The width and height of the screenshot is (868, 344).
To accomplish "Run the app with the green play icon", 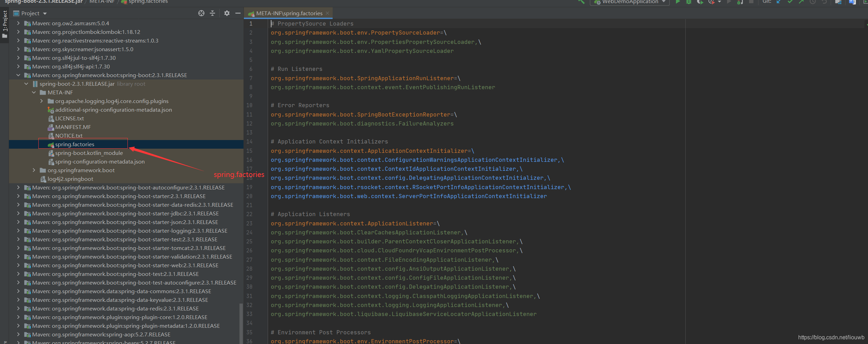I will [x=678, y=2].
